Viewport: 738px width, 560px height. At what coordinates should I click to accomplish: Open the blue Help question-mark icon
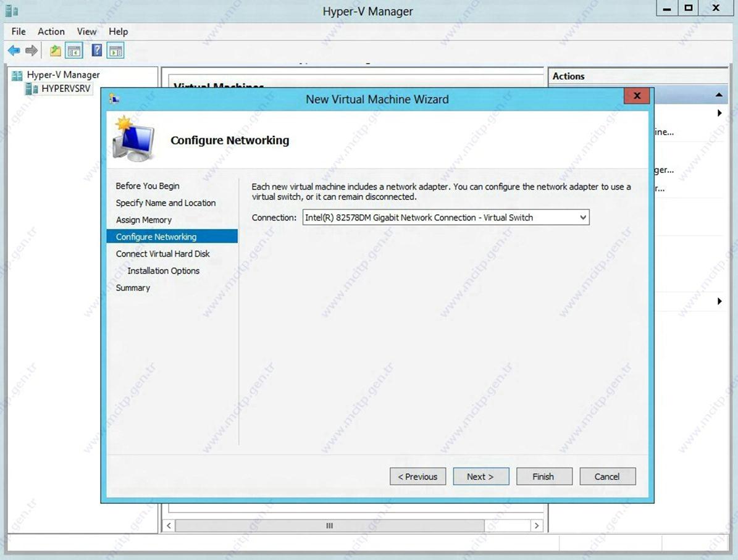tap(96, 51)
